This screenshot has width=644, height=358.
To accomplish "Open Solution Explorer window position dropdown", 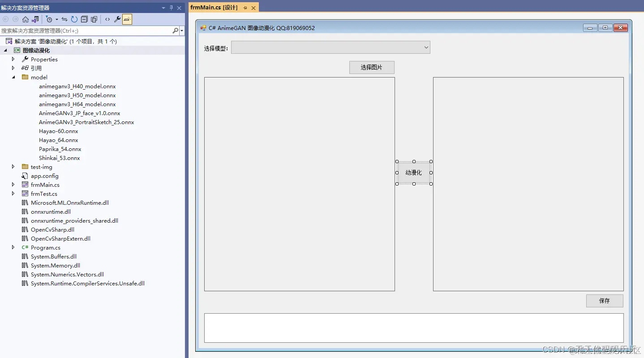I will click(x=163, y=8).
